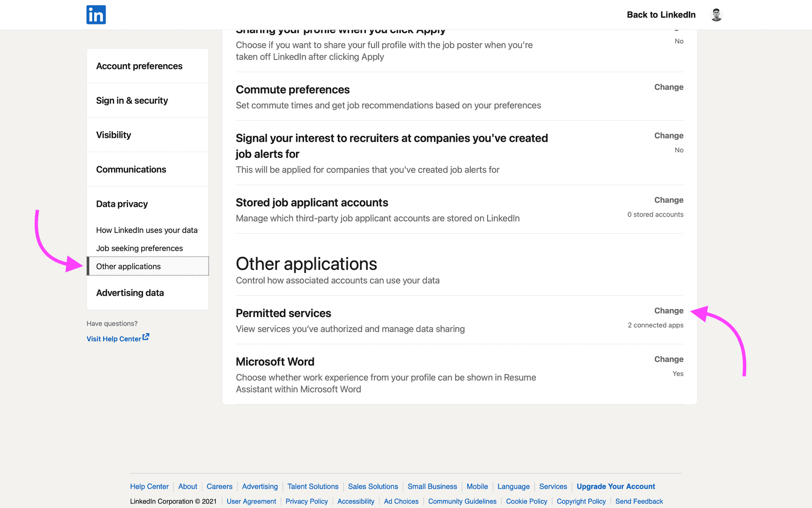
Task: Open the Communications section
Action: (x=148, y=169)
